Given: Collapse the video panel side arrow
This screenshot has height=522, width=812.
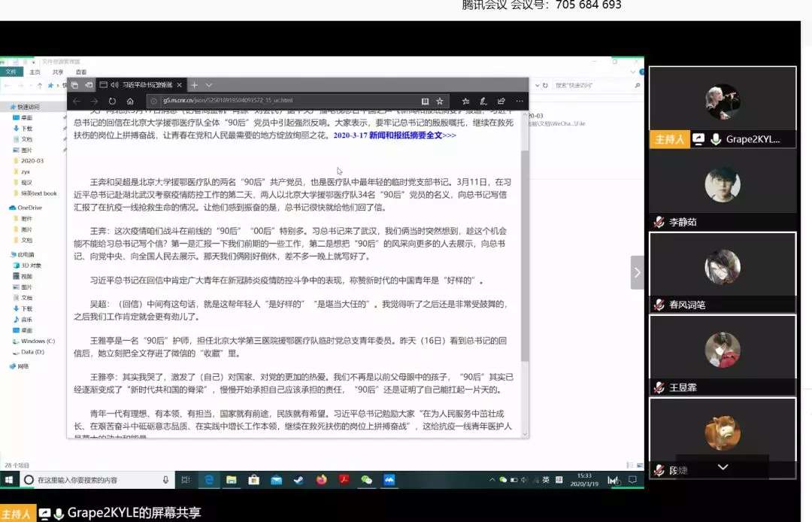Looking at the screenshot, I should 637,272.
